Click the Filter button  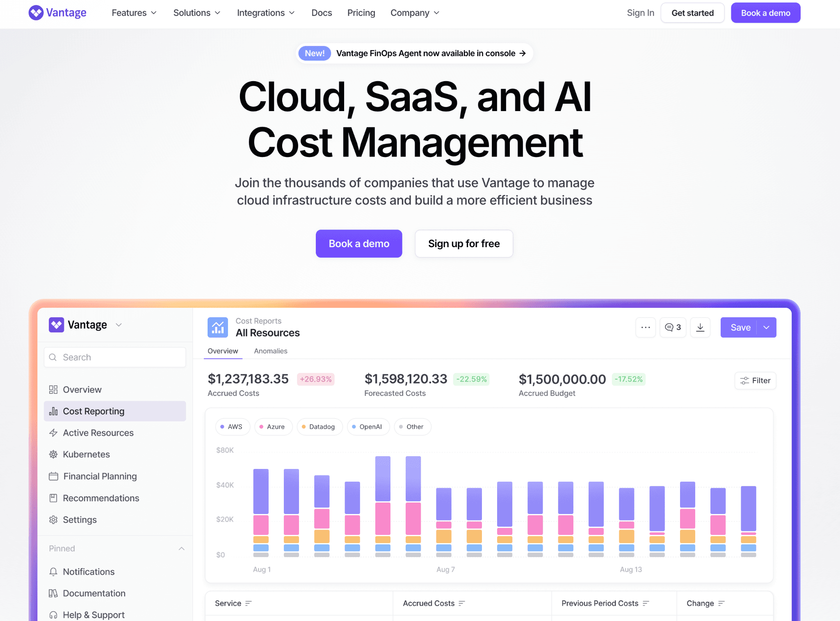(x=755, y=381)
